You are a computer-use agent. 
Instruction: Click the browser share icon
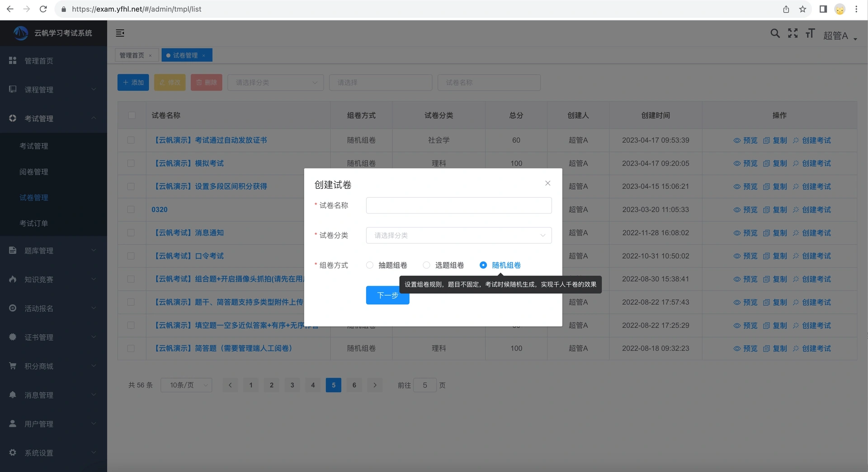click(x=786, y=9)
